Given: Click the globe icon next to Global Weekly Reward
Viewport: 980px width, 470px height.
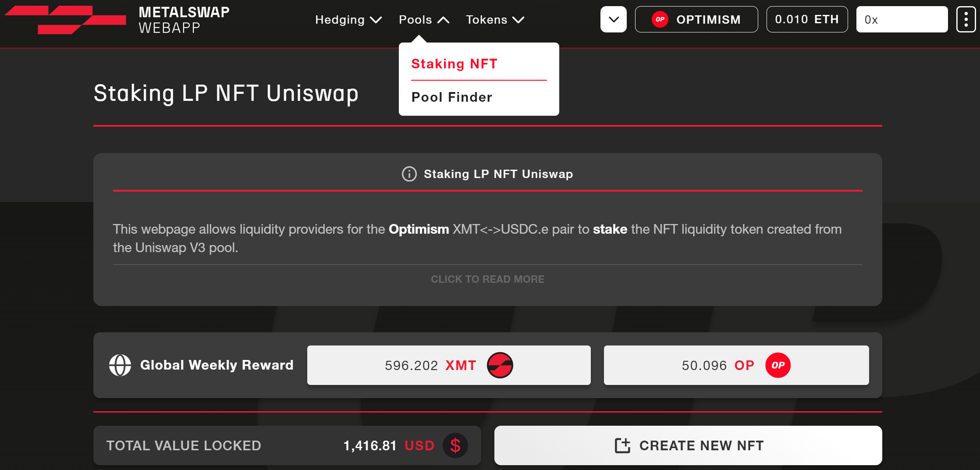Looking at the screenshot, I should pyautogui.click(x=120, y=365).
